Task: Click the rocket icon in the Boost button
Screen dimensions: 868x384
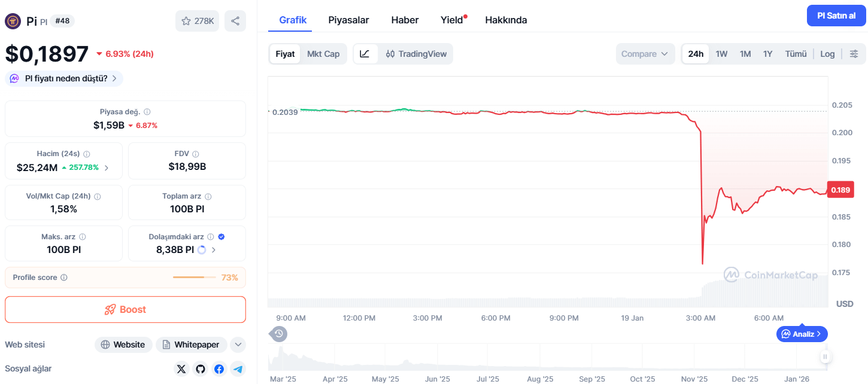Action: click(x=110, y=310)
